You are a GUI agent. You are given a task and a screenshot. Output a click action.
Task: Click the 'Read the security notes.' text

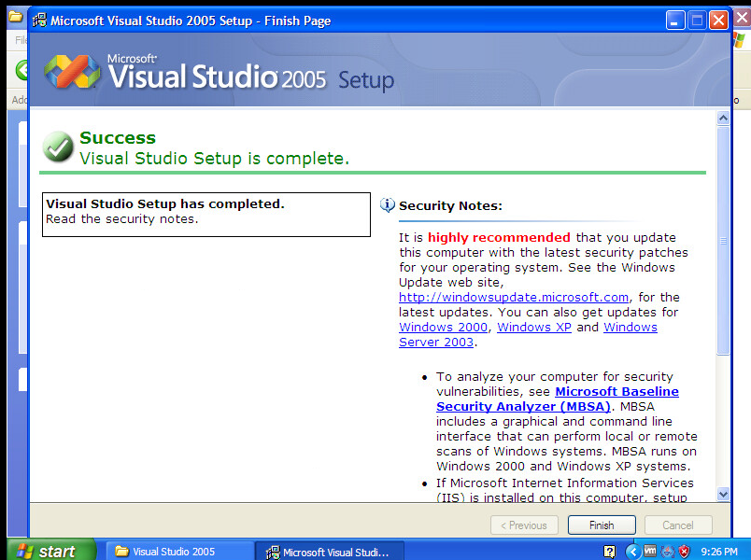point(122,219)
